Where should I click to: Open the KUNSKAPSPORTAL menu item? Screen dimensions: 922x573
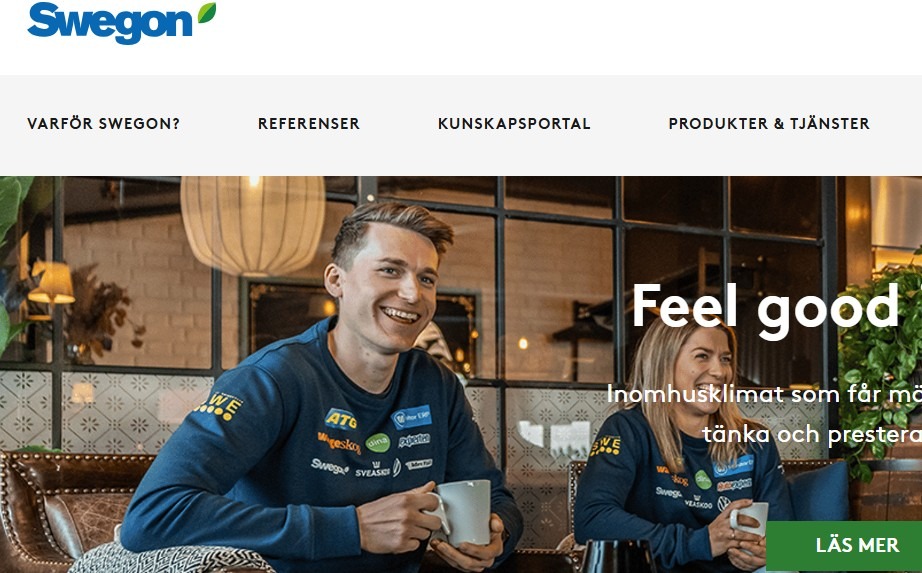[514, 124]
